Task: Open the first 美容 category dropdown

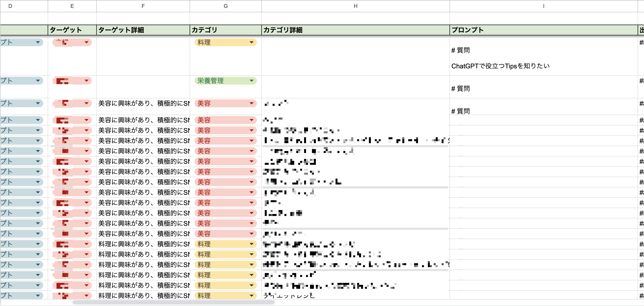Action: click(x=252, y=103)
